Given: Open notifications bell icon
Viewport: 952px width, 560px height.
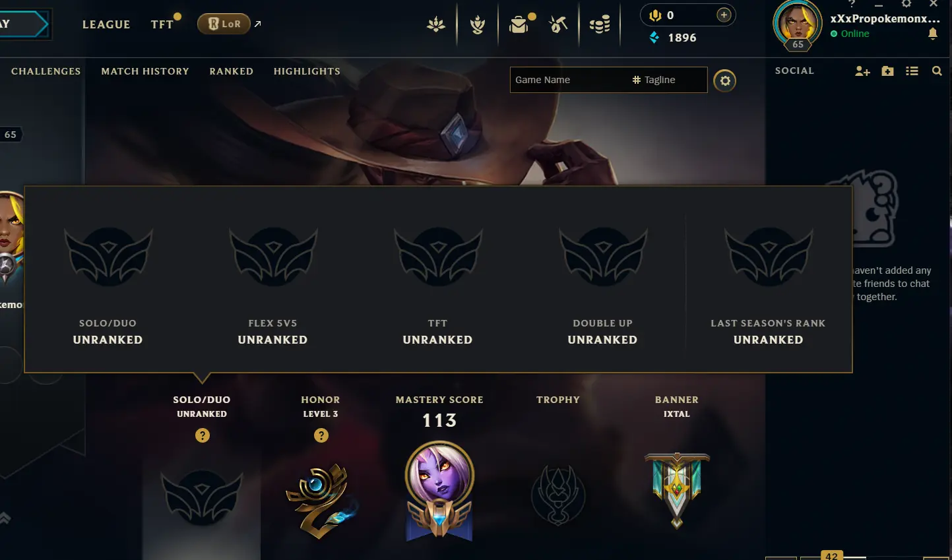Looking at the screenshot, I should pyautogui.click(x=933, y=34).
